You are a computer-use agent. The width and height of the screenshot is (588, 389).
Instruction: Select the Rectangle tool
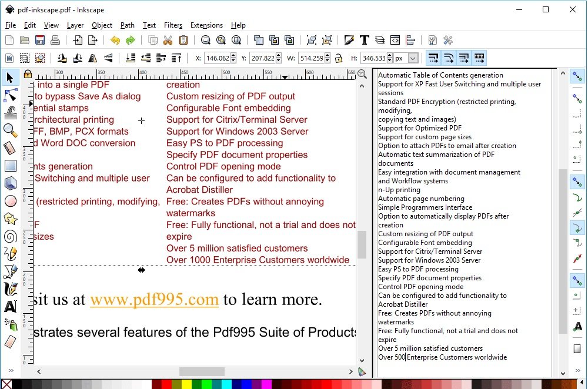9,165
